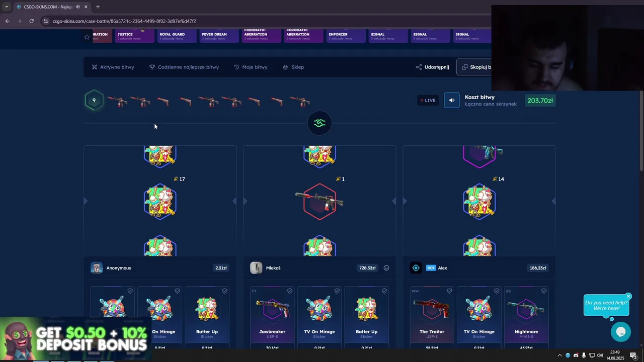This screenshot has height=362, width=644.
Task: Open the Sklep tab
Action: [x=293, y=67]
